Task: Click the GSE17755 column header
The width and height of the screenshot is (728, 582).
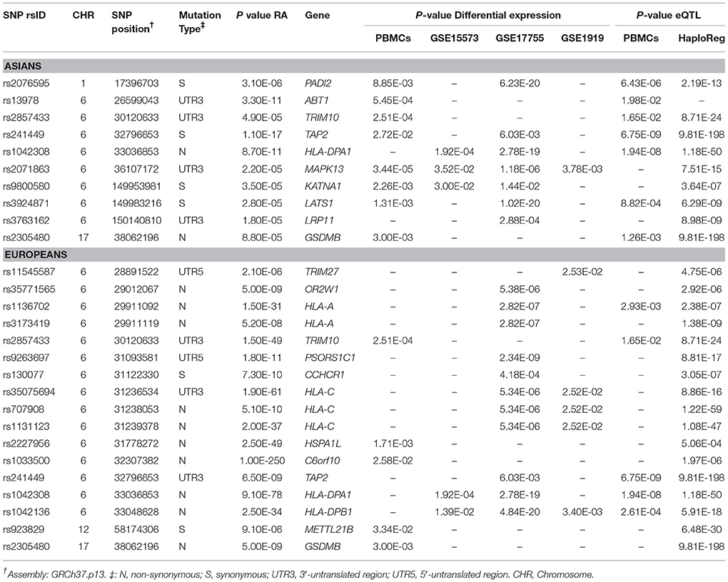Action: 520,38
